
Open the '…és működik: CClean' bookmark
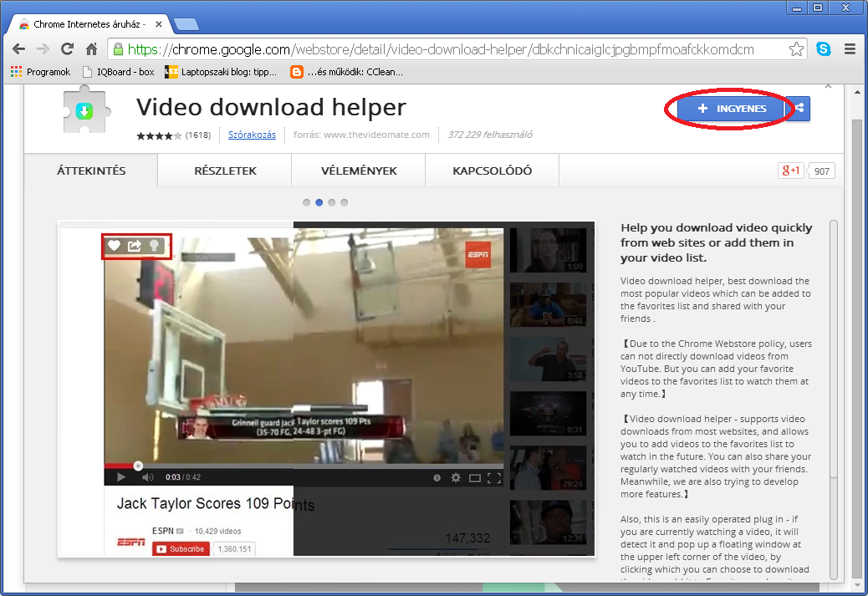pos(346,72)
